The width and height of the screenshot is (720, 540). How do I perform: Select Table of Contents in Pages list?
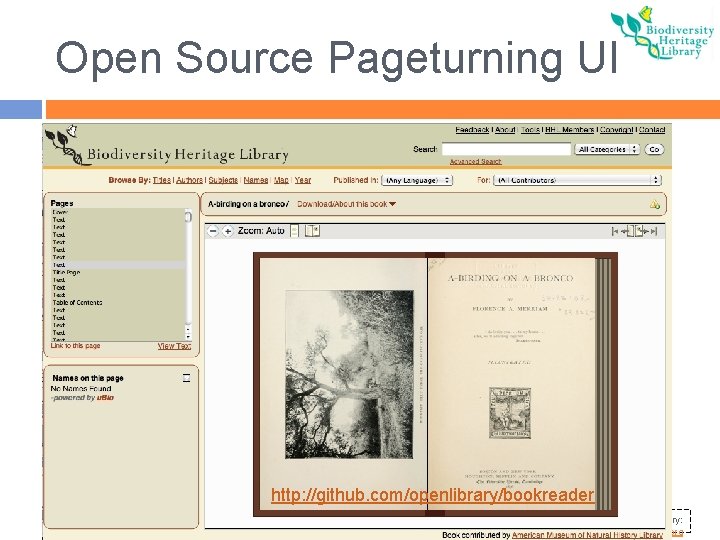point(77,303)
